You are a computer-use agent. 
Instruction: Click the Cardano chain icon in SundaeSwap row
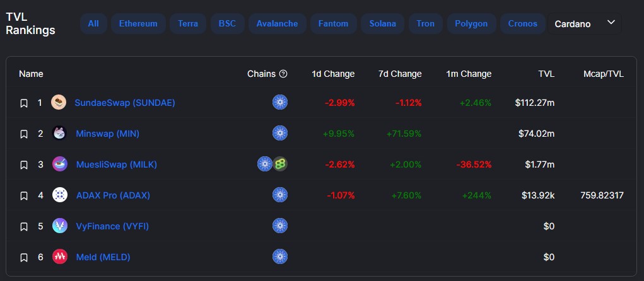280,102
